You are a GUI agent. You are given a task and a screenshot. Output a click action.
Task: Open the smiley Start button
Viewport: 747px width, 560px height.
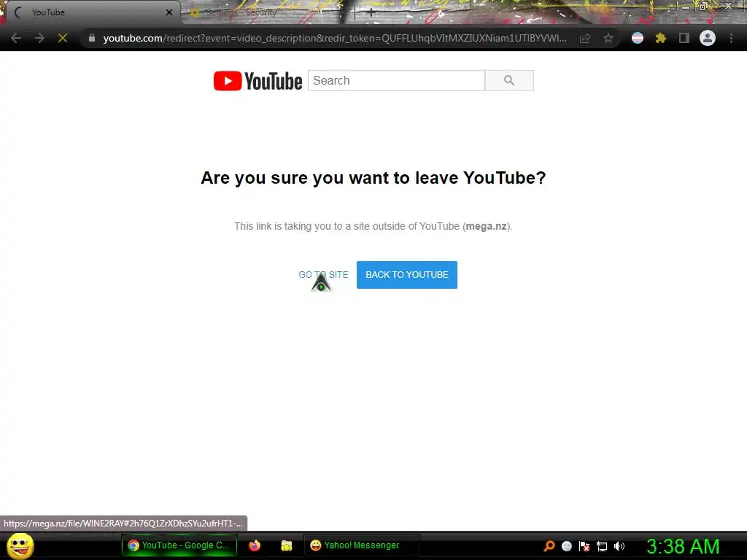(x=20, y=545)
